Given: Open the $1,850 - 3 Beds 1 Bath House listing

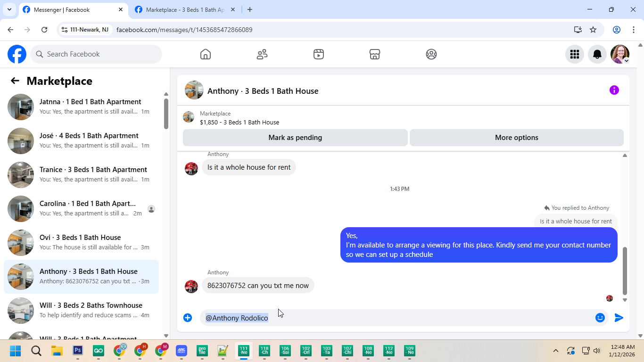Looking at the screenshot, I should 239,123.
